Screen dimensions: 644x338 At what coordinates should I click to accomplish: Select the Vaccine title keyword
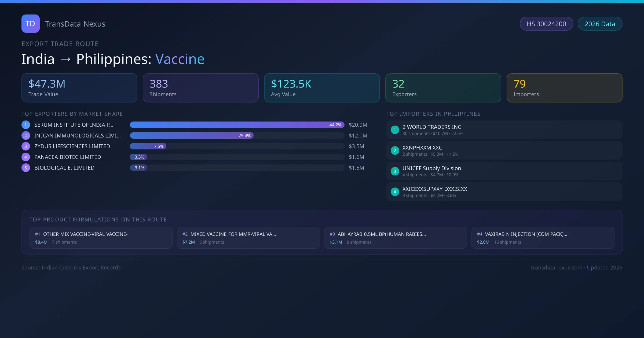click(180, 59)
